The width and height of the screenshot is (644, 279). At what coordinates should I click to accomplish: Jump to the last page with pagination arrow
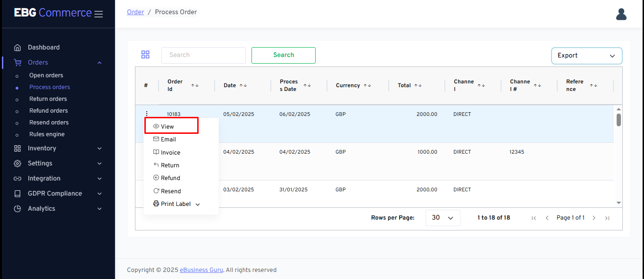pos(607,218)
